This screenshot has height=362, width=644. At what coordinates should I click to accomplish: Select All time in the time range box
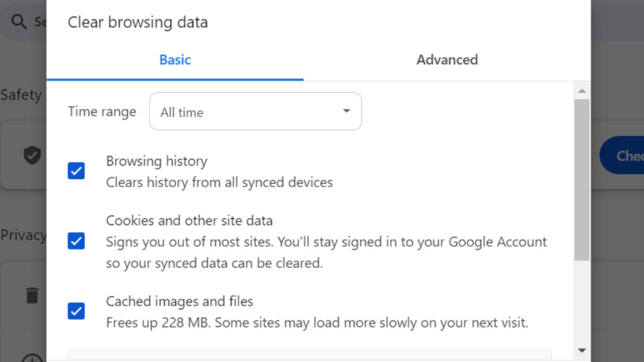(182, 112)
